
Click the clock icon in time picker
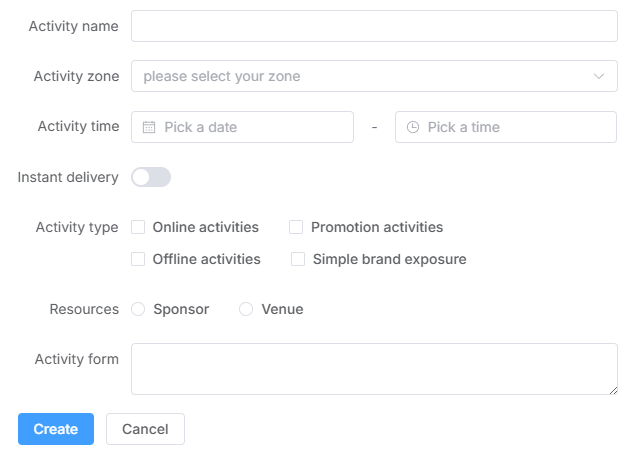(x=413, y=127)
